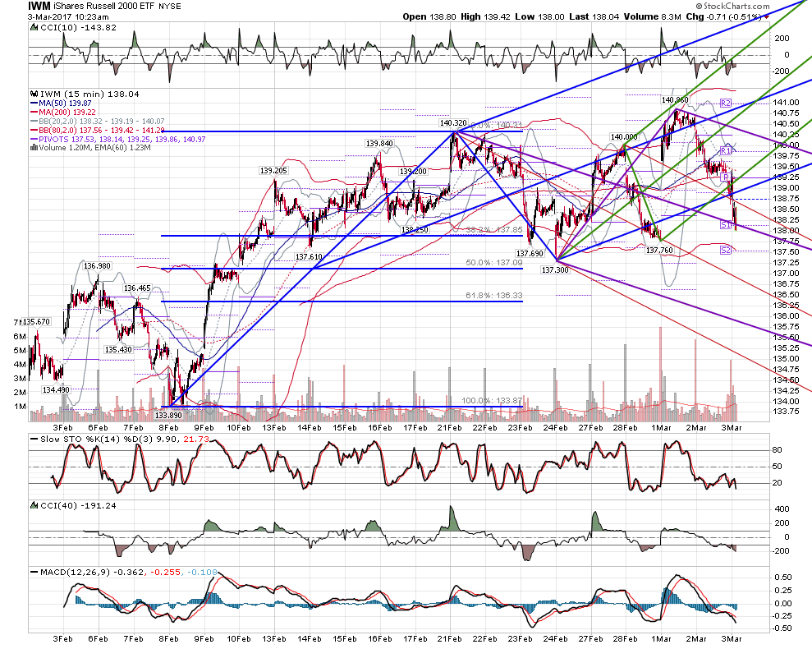Viewport: 812px width, 649px height.
Task: Select the P pivot marker
Action: 726,177
